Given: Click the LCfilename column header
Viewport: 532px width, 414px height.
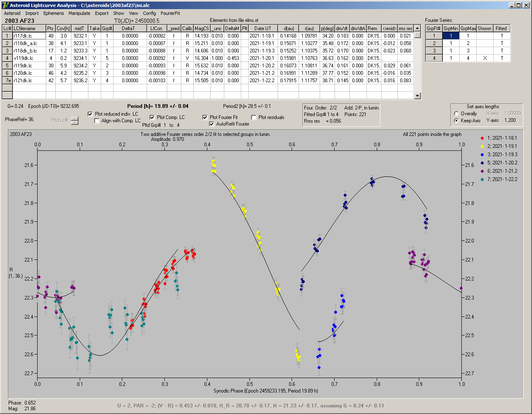Looking at the screenshot, I should (x=29, y=29).
